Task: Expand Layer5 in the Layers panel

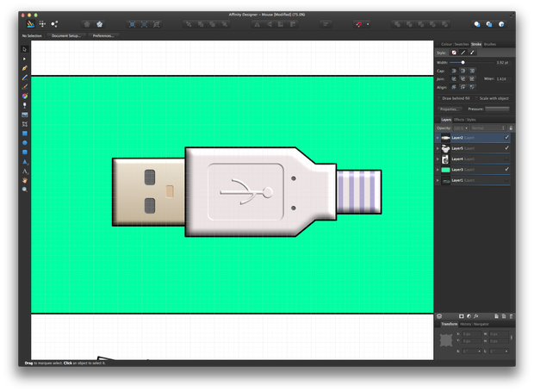Action: click(438, 148)
